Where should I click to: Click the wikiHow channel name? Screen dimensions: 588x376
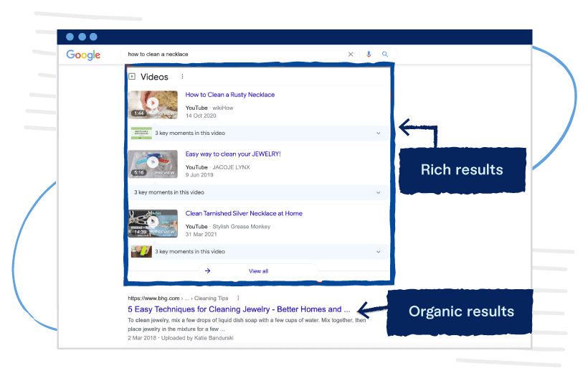223,108
